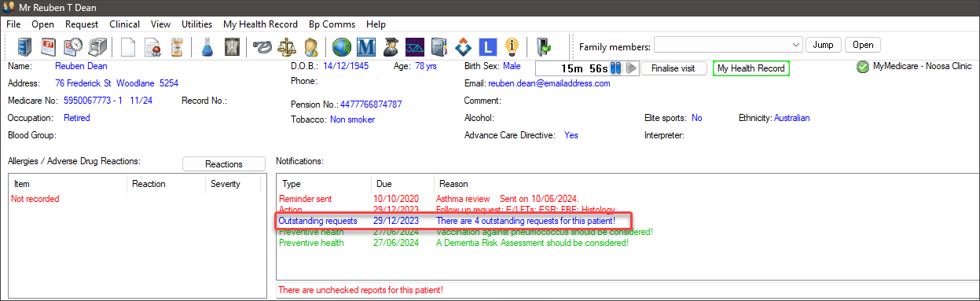This screenshot has width=980, height=301.
Task: Click the Advance Care Directive value Yes
Action: tap(571, 135)
